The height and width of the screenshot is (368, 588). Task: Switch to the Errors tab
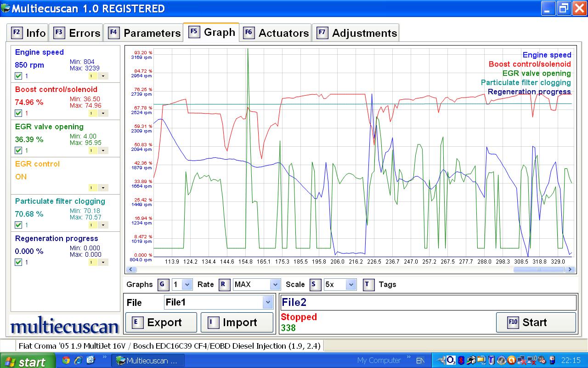pyautogui.click(x=77, y=33)
